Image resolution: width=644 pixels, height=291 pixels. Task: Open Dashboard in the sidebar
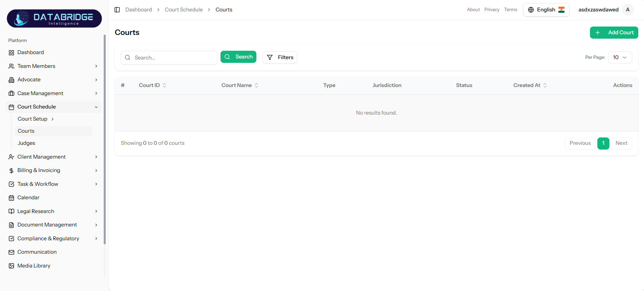54,52
